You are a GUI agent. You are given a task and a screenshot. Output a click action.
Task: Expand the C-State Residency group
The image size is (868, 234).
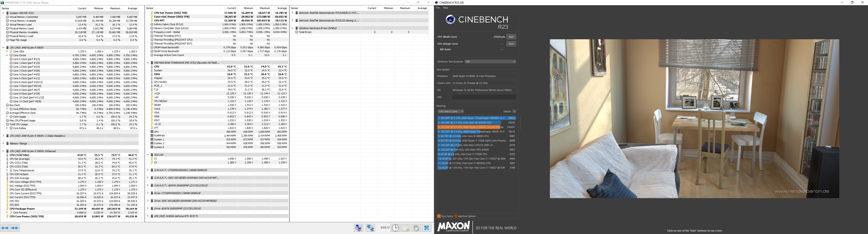(3, 136)
